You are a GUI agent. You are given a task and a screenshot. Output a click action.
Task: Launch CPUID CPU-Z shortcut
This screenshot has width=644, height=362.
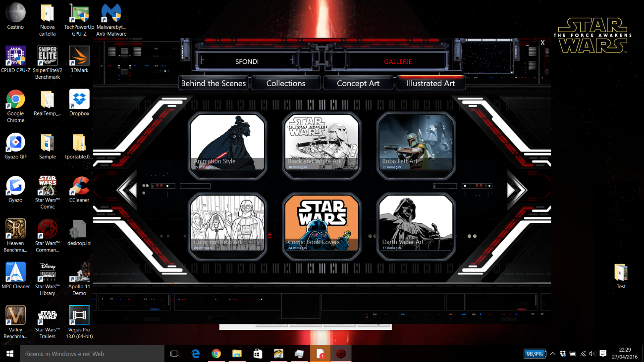point(15,60)
